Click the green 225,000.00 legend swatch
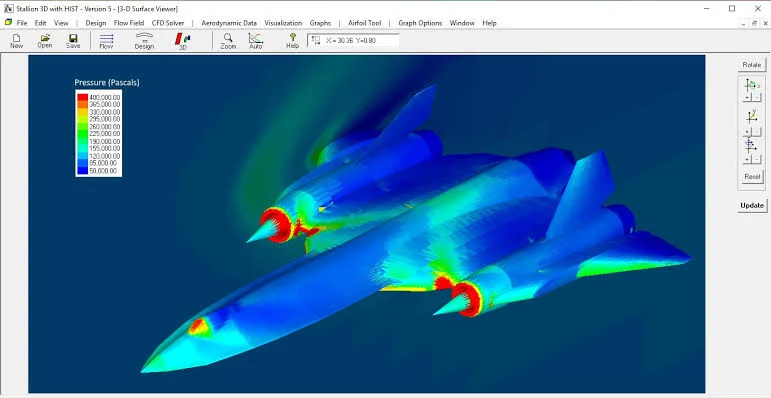The width and height of the screenshot is (771, 398). (x=82, y=133)
